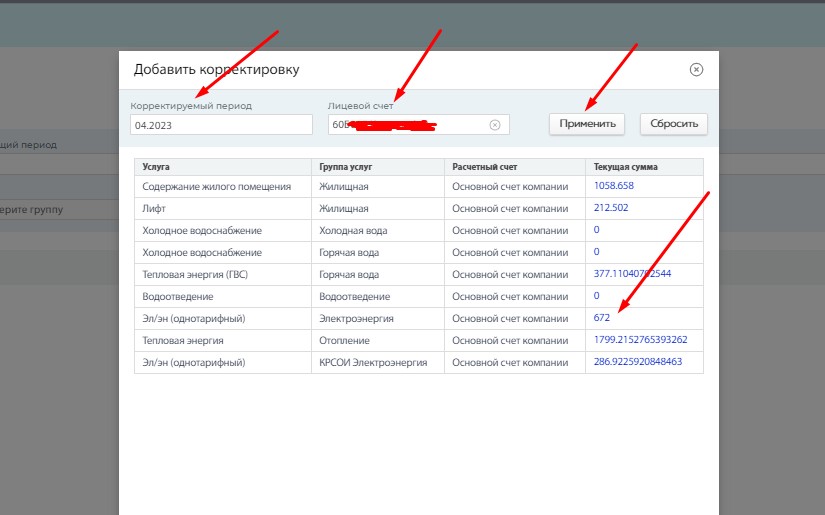Click the Расчетный счет column header
825x515 pixels.
[483, 165]
